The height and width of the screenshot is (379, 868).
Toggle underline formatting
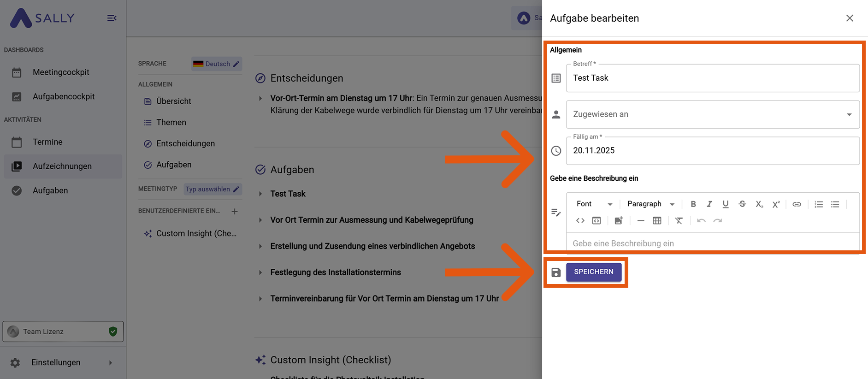[x=726, y=204]
